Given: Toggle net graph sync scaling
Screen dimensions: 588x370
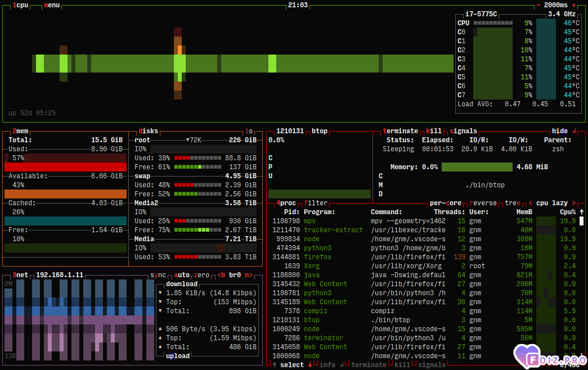Looking at the screenshot, I should (x=158, y=275).
